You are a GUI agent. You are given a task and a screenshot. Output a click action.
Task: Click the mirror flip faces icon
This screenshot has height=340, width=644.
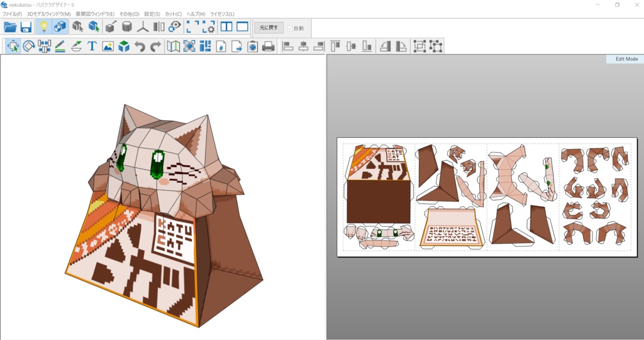pyautogui.click(x=159, y=27)
